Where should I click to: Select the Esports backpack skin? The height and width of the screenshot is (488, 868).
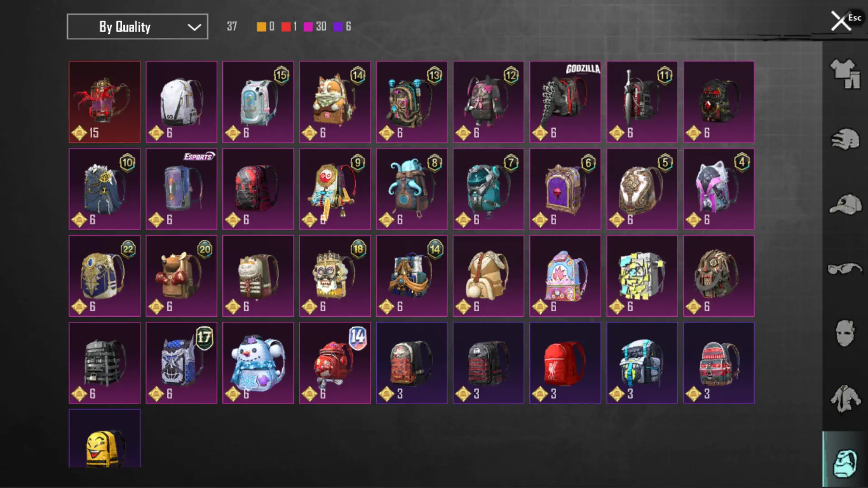point(181,189)
